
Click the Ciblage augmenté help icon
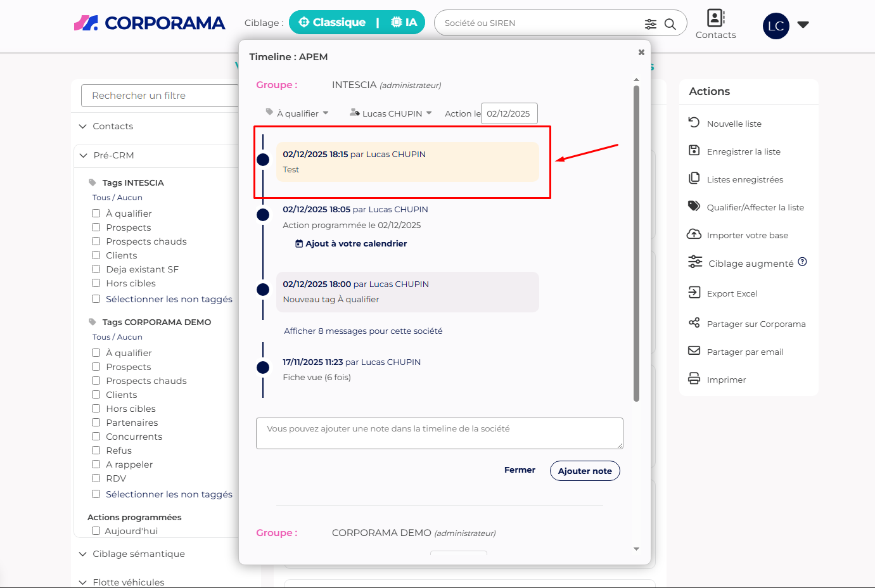click(x=802, y=262)
